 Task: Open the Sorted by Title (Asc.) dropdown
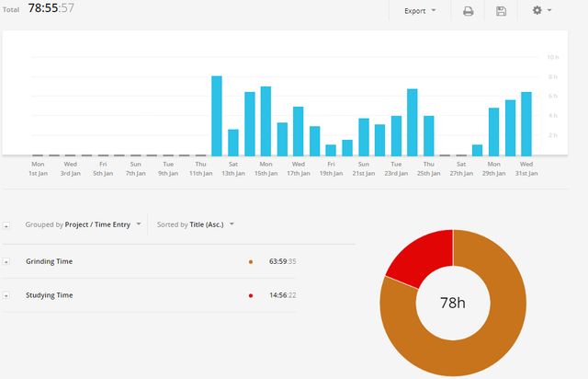click(x=196, y=224)
